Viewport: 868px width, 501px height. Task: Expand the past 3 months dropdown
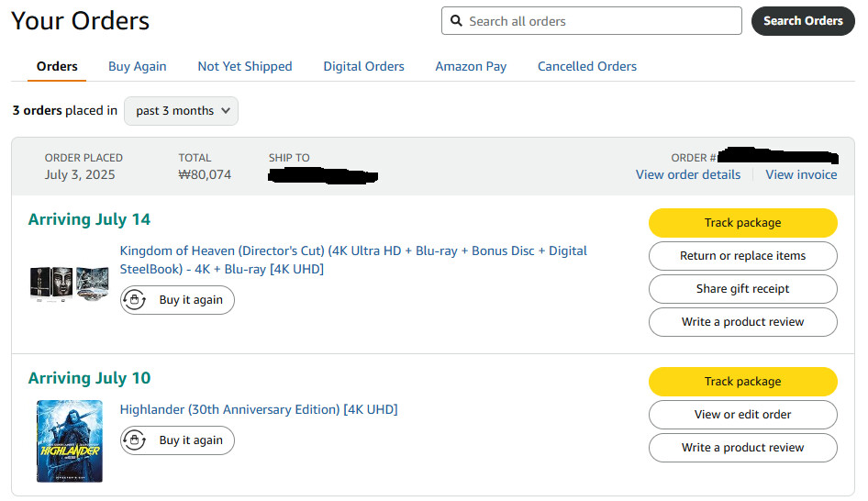tap(181, 111)
